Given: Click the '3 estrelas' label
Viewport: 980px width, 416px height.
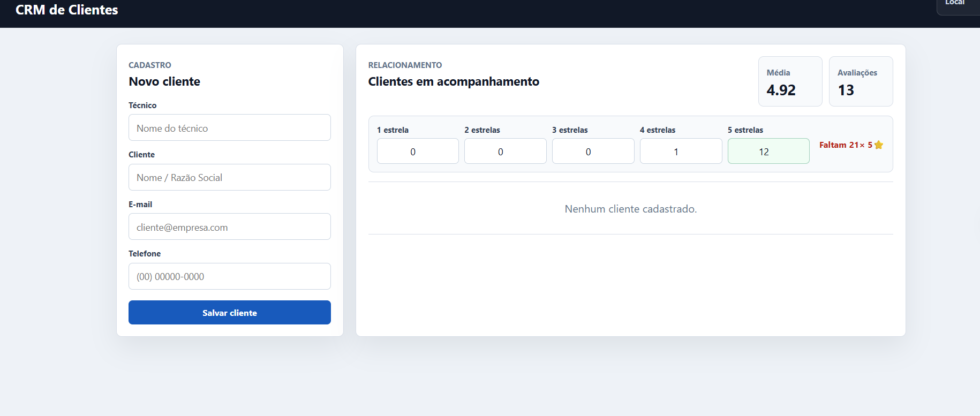Looking at the screenshot, I should point(570,130).
